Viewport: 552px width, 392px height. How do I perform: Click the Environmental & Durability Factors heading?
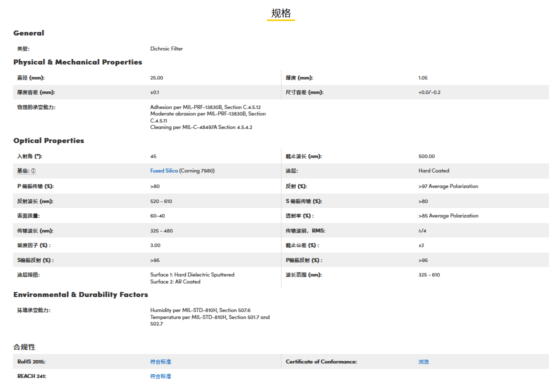[80, 294]
